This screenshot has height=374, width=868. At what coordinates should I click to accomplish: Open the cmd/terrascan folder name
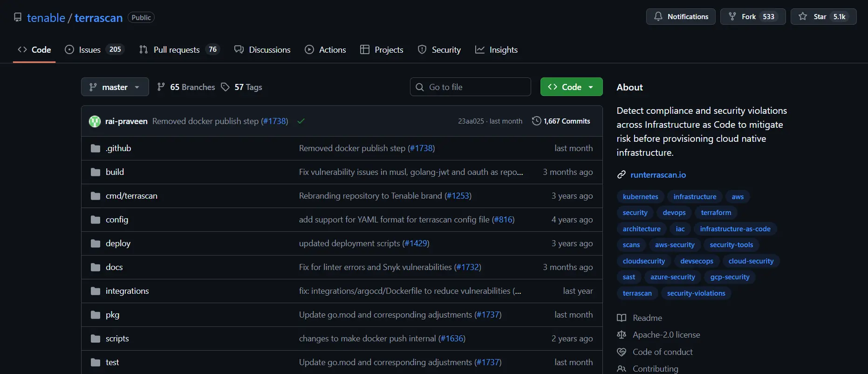[x=131, y=196]
